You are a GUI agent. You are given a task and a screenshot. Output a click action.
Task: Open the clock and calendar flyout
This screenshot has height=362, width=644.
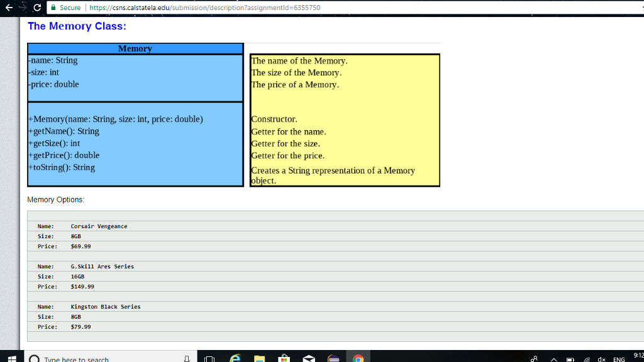click(638, 356)
